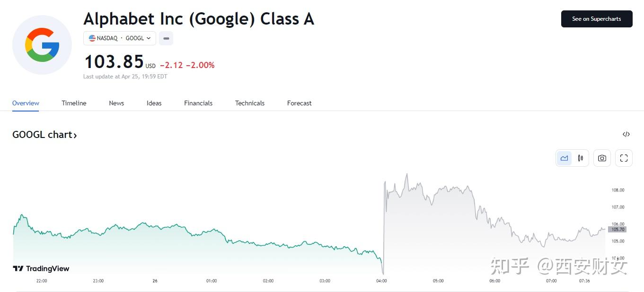Take a chart snapshot with camera icon
This screenshot has width=644, height=292.
602,158
